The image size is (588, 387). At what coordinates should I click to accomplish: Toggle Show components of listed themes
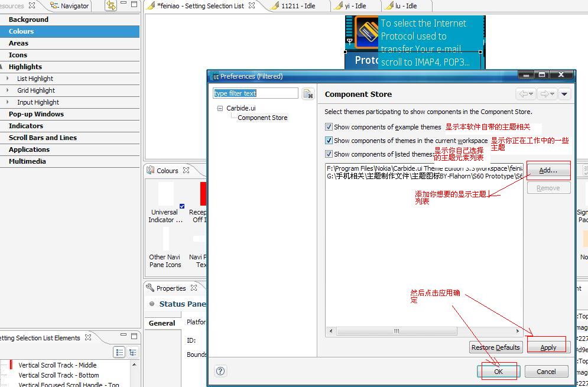tap(329, 154)
